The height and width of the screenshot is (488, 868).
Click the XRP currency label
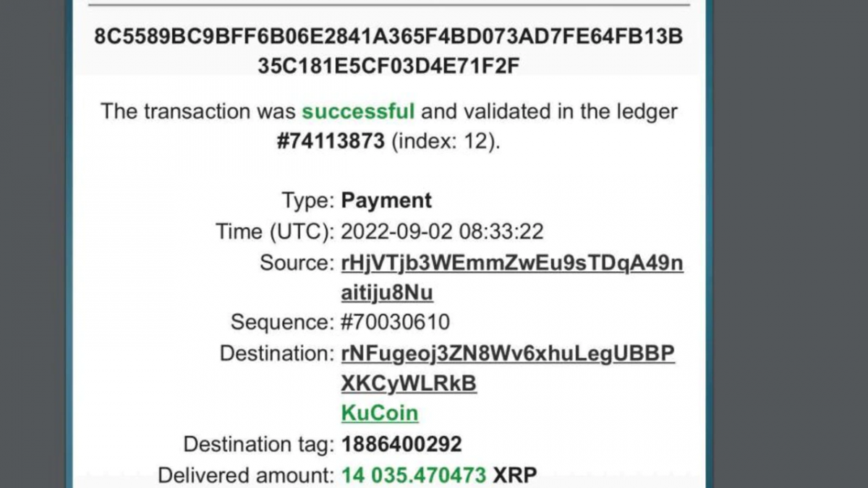pos(515,476)
